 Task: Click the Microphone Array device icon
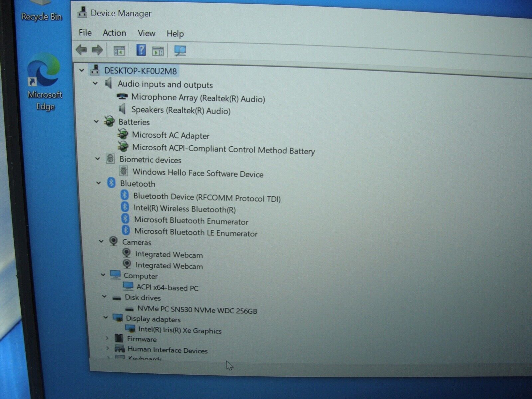point(122,96)
